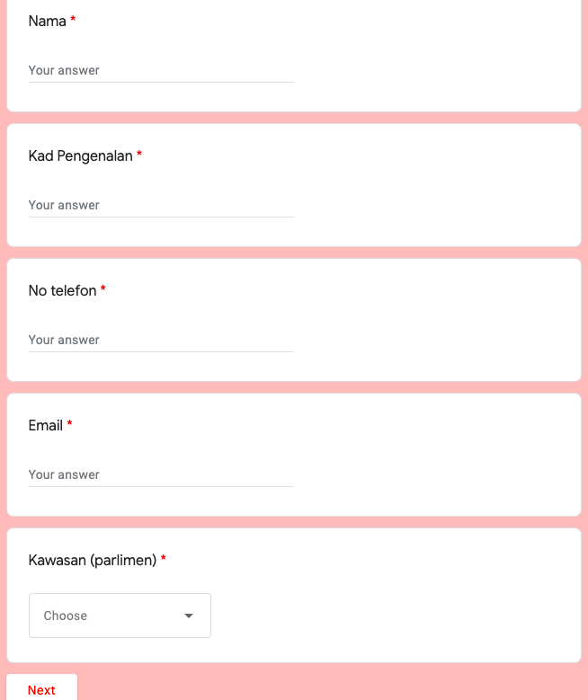
Task: Click the red asterisk next to Email
Action: pyautogui.click(x=69, y=425)
